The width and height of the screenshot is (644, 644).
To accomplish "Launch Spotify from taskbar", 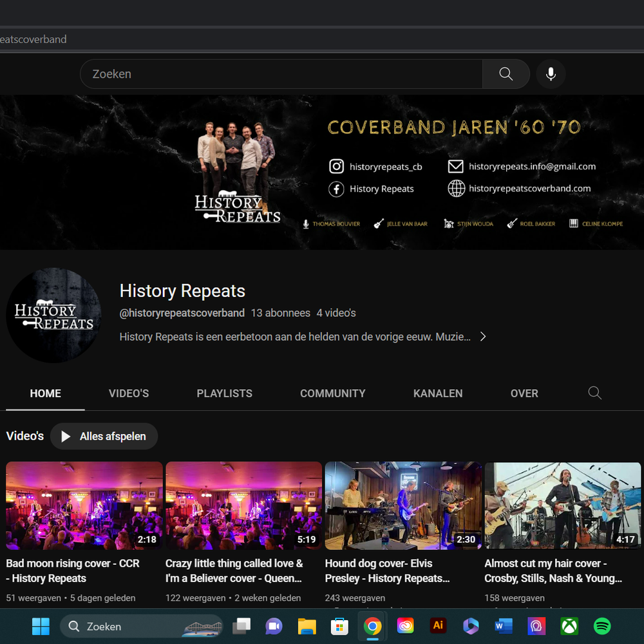I will pos(602,627).
